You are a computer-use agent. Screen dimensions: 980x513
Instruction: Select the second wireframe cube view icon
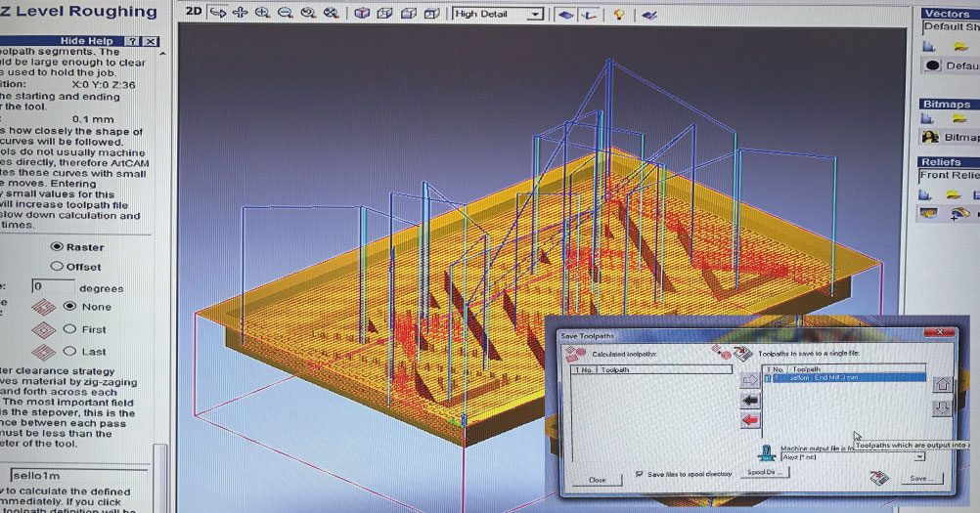(x=385, y=13)
